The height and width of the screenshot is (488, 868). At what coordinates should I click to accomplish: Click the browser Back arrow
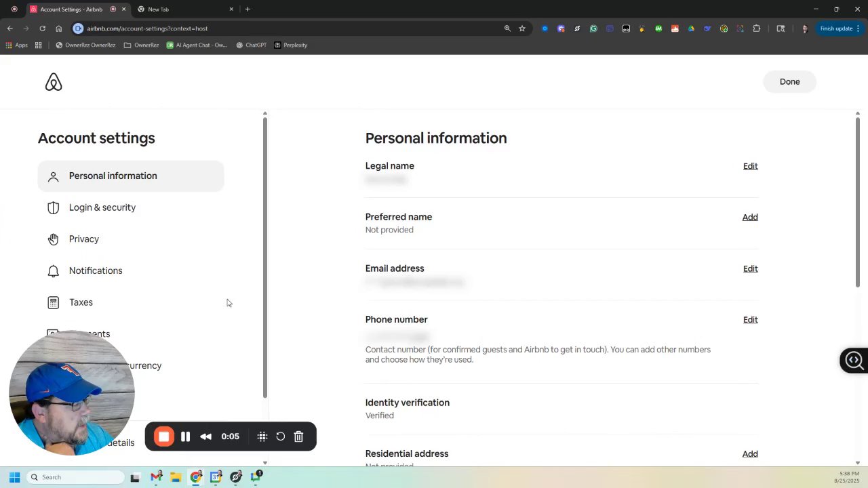10,28
